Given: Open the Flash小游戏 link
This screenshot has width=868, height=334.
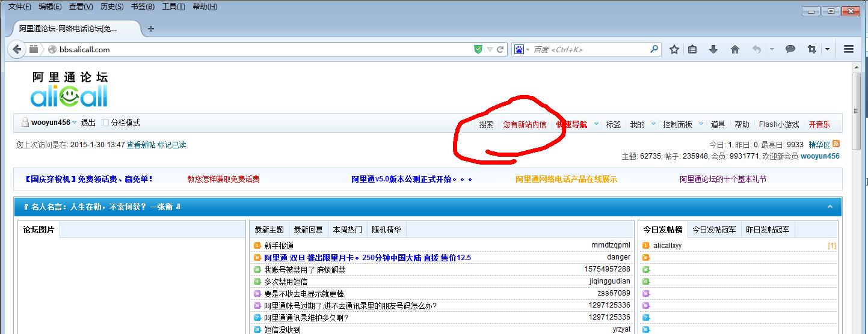Looking at the screenshot, I should (779, 124).
